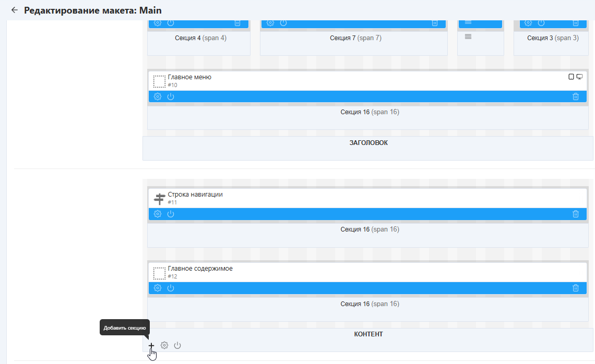
Task: Add a section to КОНТЕНТ container
Action: coord(151,346)
